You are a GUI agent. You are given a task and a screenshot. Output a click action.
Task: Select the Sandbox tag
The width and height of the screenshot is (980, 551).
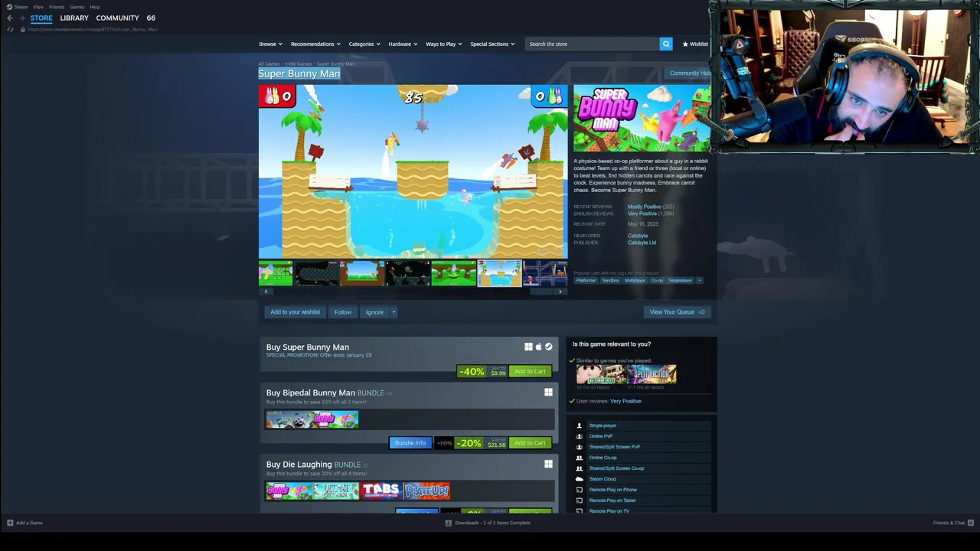pos(610,280)
